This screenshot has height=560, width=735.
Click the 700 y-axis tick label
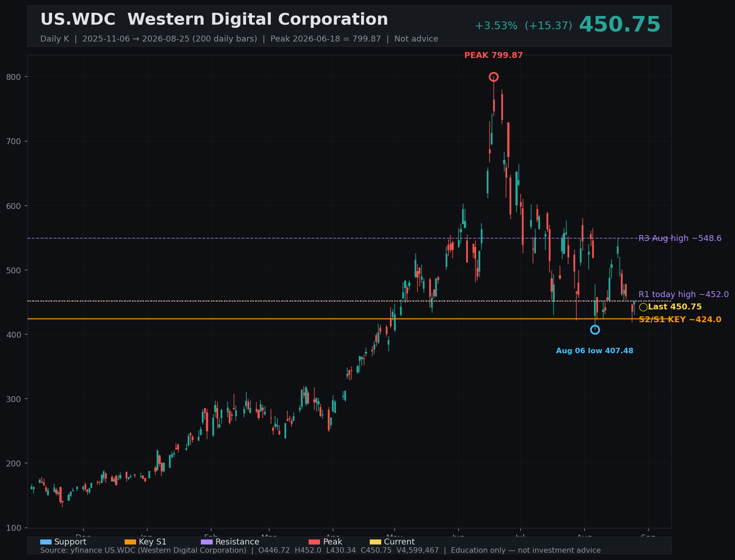(13, 141)
